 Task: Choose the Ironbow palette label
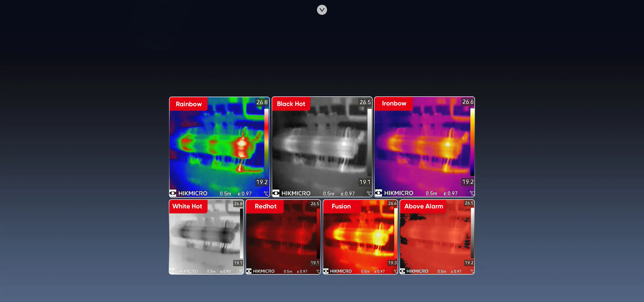(x=394, y=104)
